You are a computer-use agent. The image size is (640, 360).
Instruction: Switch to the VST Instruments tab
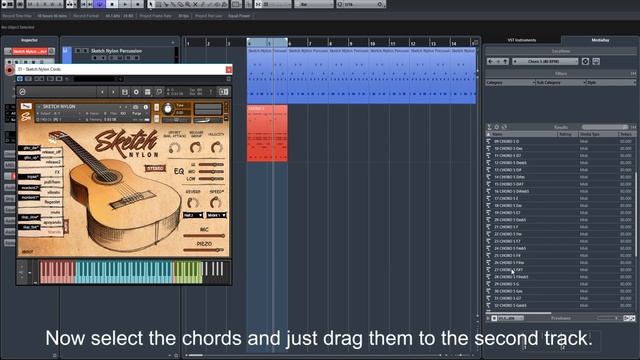click(522, 40)
